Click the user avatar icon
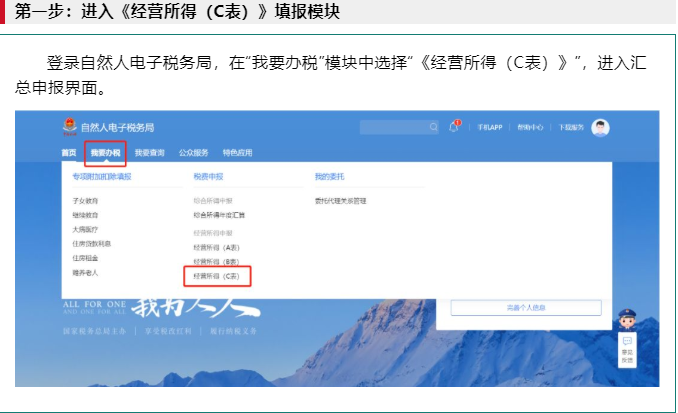The height and width of the screenshot is (413, 678). click(600, 127)
